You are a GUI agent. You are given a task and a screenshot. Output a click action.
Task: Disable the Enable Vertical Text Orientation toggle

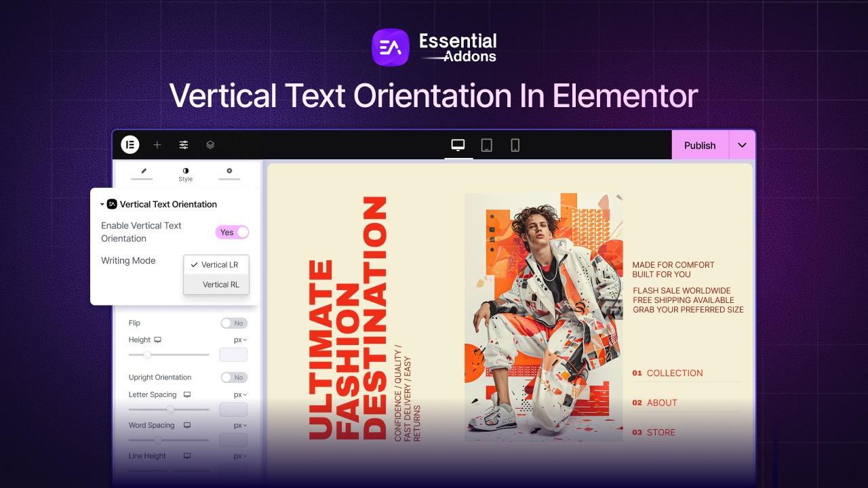point(232,232)
